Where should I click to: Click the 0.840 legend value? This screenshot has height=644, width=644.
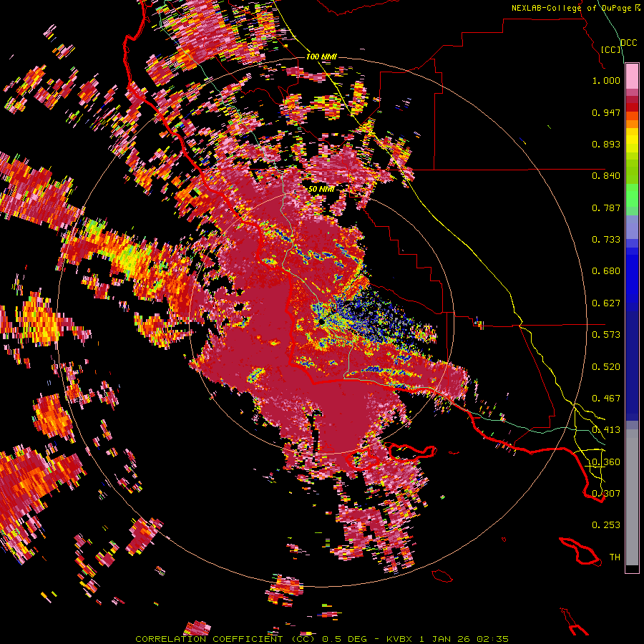(606, 176)
